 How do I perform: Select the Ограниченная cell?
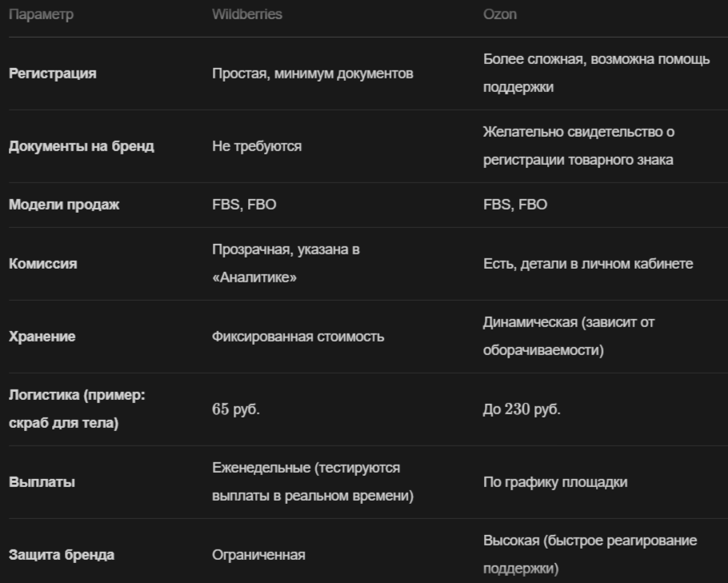[x=258, y=555]
